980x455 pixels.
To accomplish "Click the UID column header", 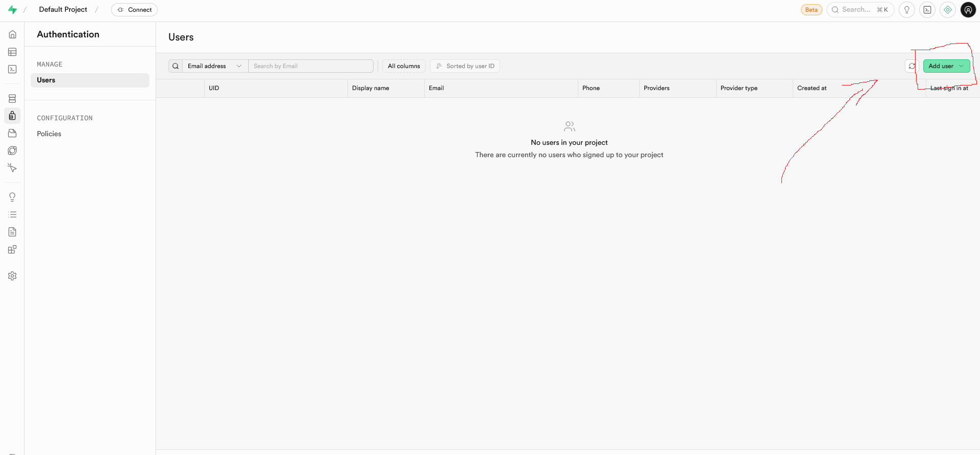I will coord(276,88).
